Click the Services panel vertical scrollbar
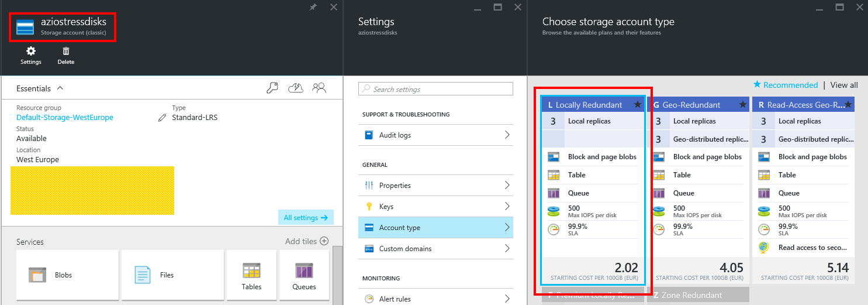 (337, 275)
